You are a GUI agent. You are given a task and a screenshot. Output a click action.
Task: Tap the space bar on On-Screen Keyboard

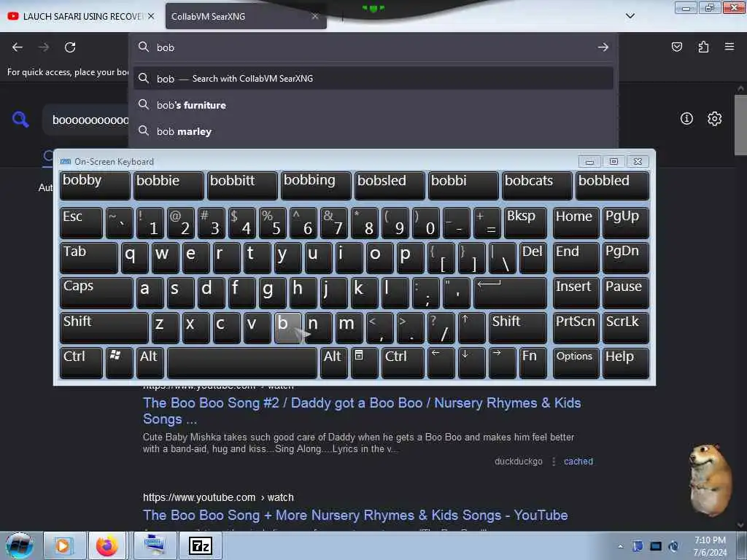(242, 363)
